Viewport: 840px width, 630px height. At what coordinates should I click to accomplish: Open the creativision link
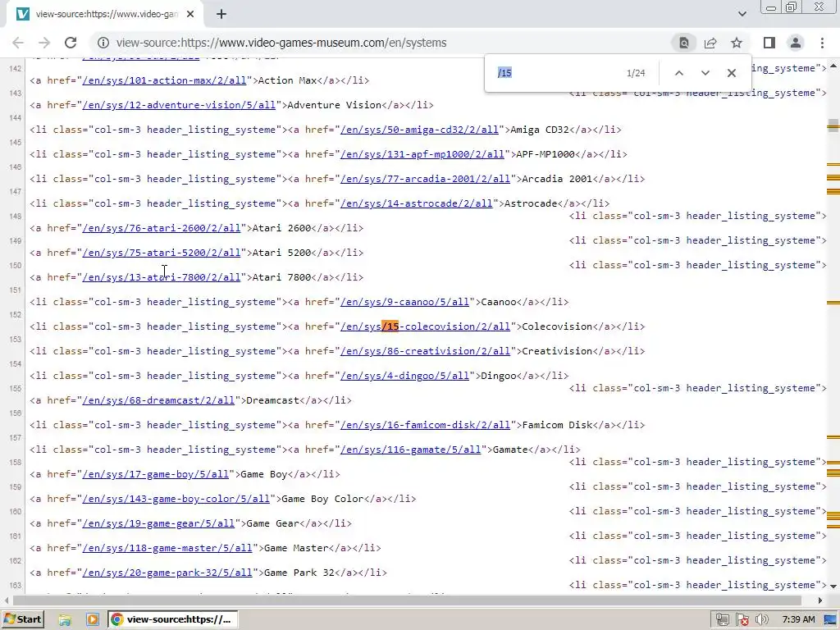point(426,351)
